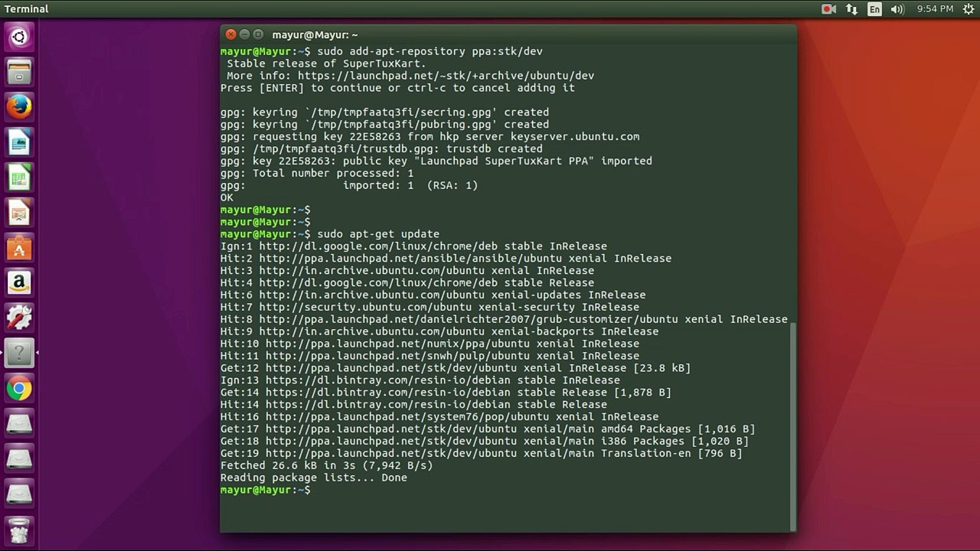Viewport: 980px width, 551px height.
Task: Click 'Launchpad SuperTuxKart PPA' imported line
Action: coord(436,161)
